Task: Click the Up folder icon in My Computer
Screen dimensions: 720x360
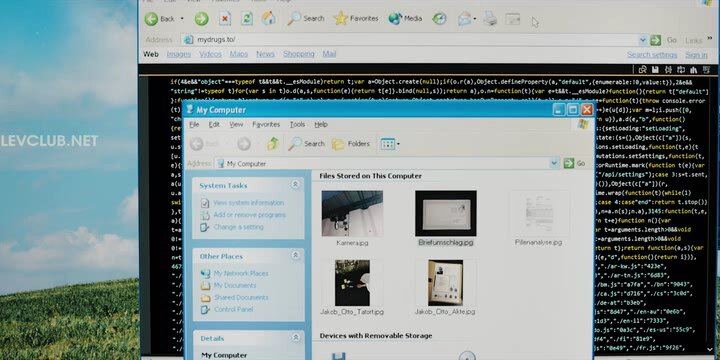Action: coord(273,144)
